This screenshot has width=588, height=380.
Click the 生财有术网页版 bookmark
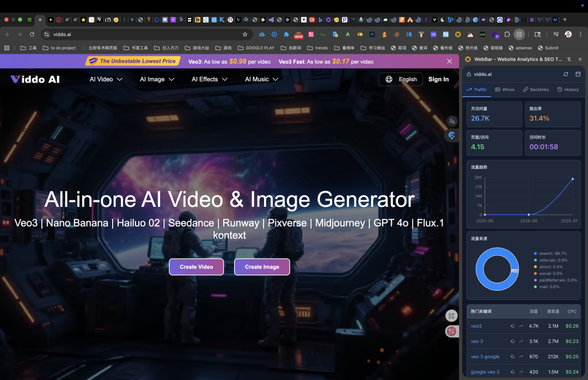pyautogui.click(x=100, y=48)
